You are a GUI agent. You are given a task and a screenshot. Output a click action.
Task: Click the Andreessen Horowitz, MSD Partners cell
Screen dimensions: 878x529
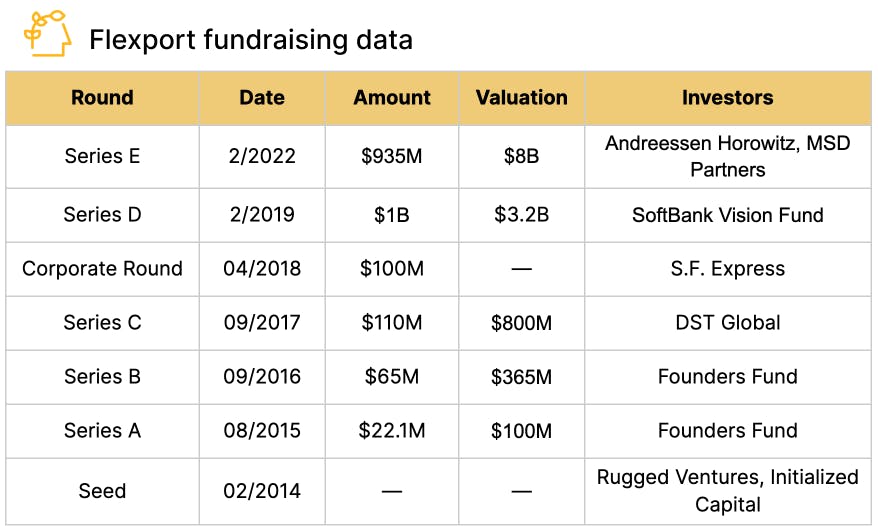coord(727,156)
